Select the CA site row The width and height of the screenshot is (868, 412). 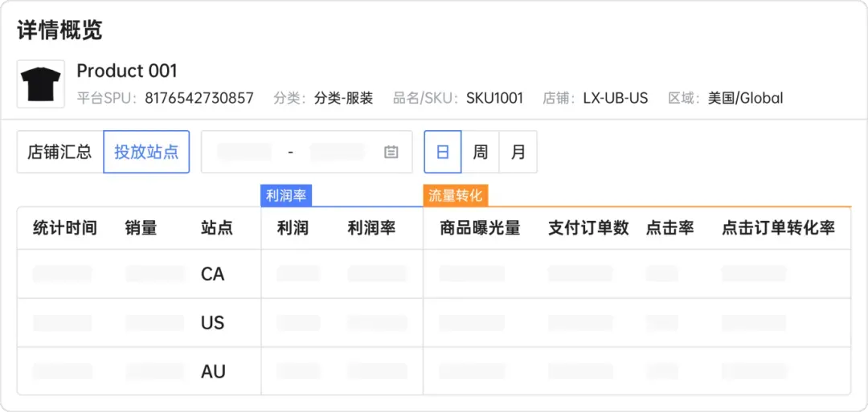point(434,274)
